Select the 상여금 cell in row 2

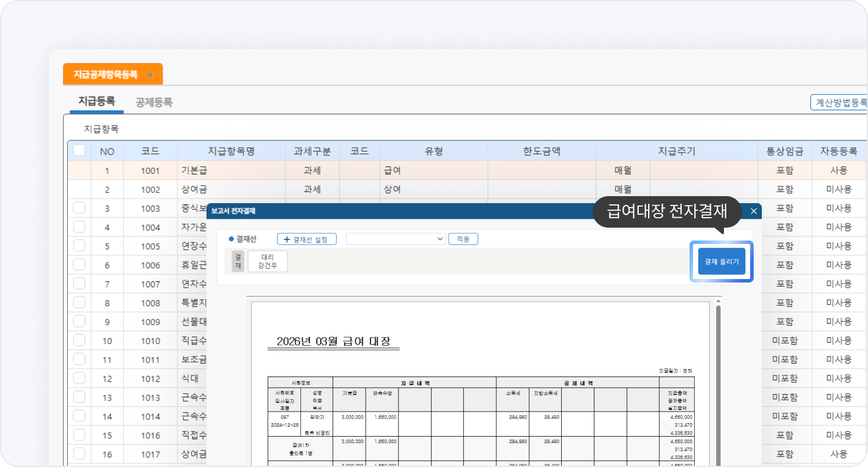coord(232,189)
